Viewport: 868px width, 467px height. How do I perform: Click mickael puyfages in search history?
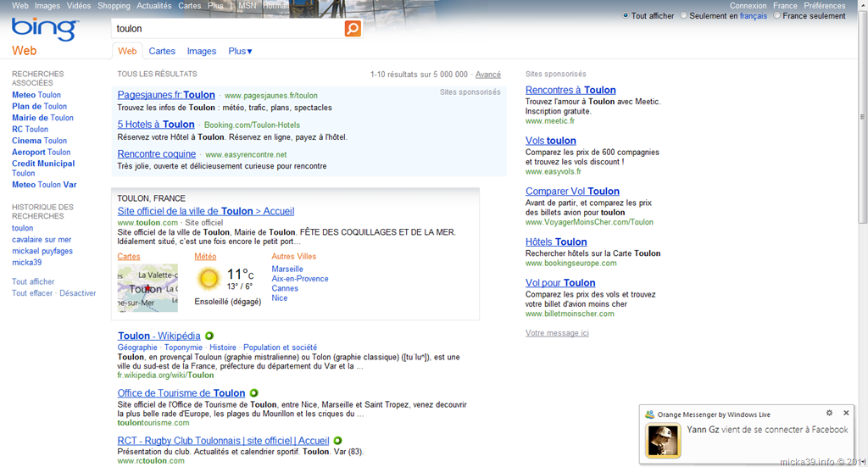(42, 251)
